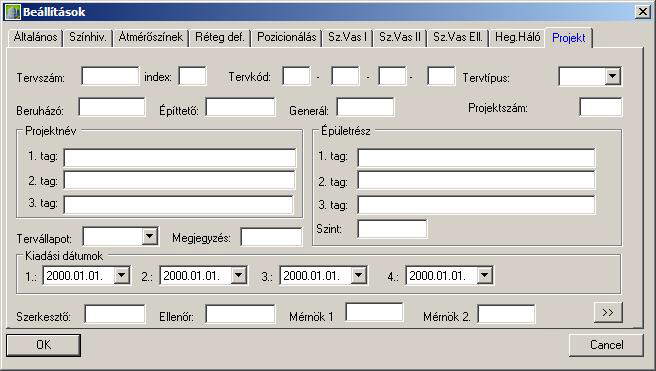Focus the Szint input field
The width and height of the screenshot is (656, 371).
coord(392,229)
